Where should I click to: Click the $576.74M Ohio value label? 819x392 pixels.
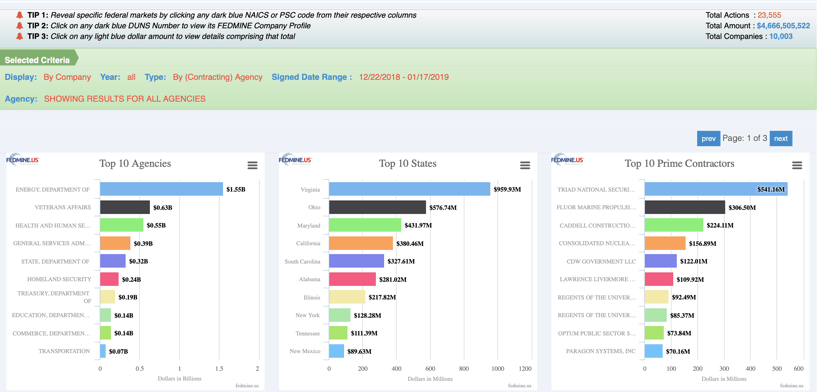click(443, 207)
